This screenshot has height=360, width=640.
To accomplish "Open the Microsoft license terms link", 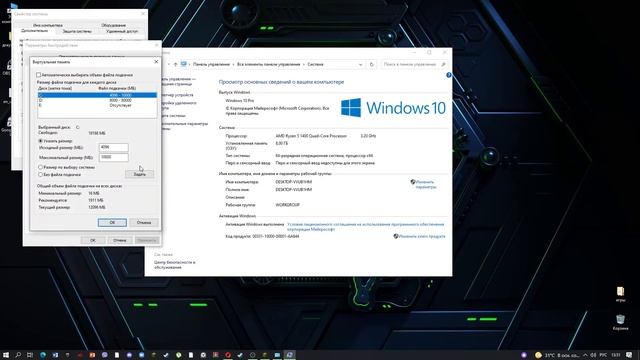I will [x=365, y=227].
